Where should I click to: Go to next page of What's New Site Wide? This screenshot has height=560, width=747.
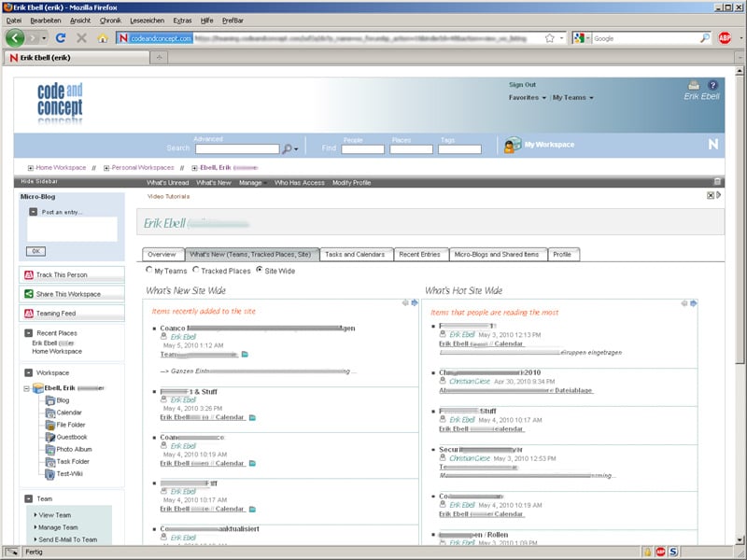click(x=415, y=302)
